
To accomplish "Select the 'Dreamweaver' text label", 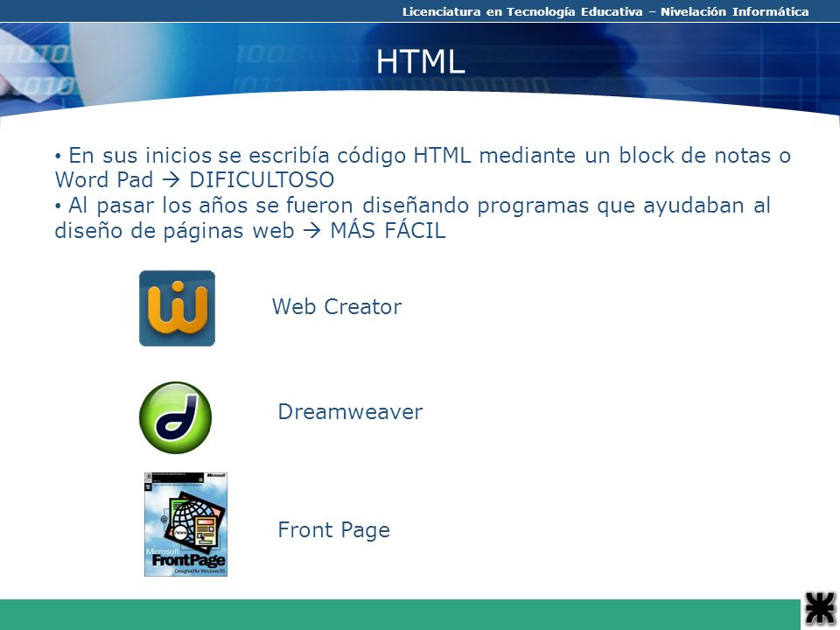I will point(350,412).
